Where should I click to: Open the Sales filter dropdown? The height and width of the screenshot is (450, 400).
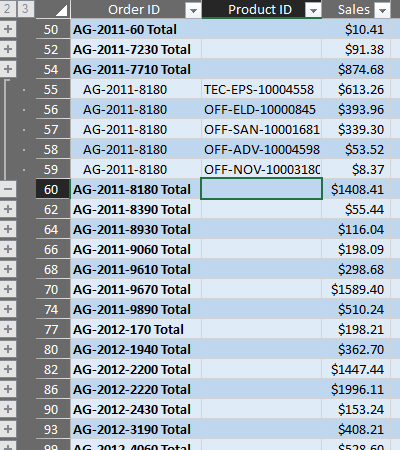(x=382, y=11)
